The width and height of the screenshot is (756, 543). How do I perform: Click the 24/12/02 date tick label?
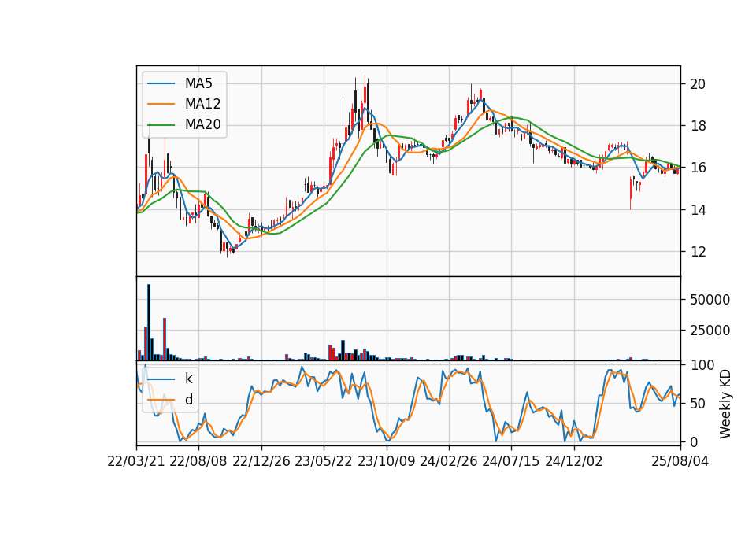[x=574, y=461]
